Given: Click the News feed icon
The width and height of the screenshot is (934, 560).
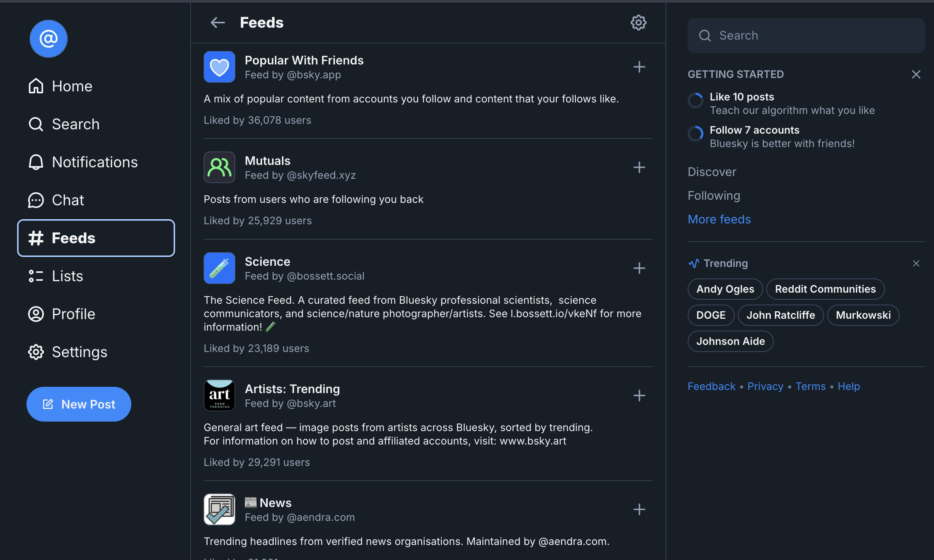Looking at the screenshot, I should (220, 509).
